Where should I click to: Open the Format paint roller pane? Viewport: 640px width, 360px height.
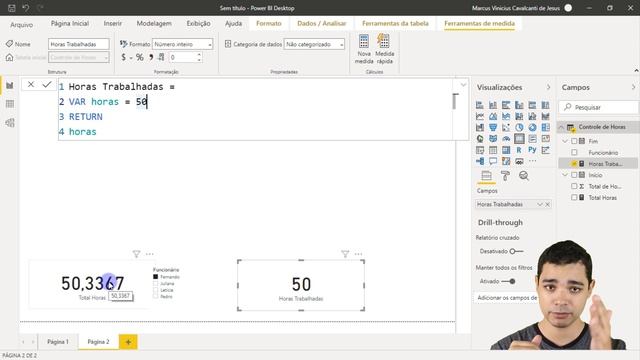coord(505,176)
